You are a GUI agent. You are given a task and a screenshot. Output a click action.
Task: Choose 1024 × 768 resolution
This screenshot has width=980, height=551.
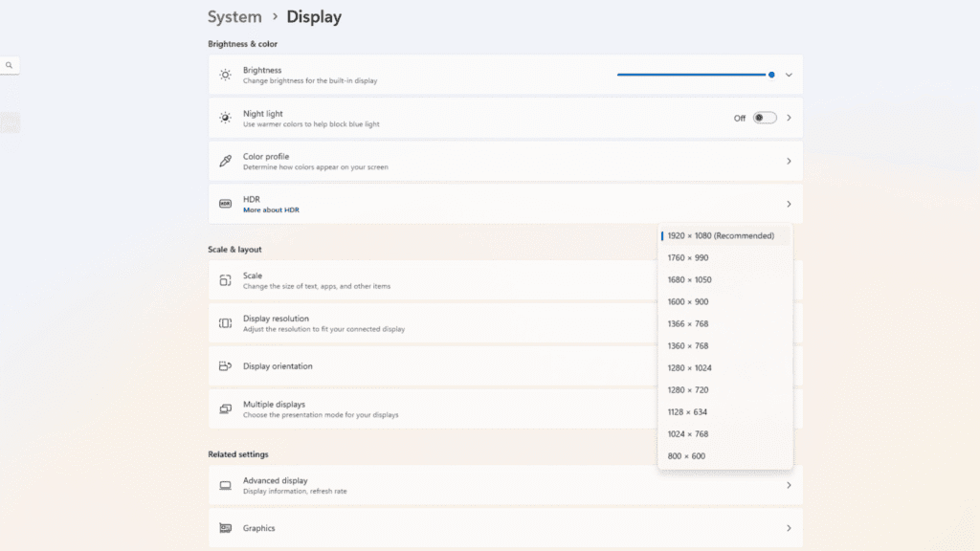725,434
